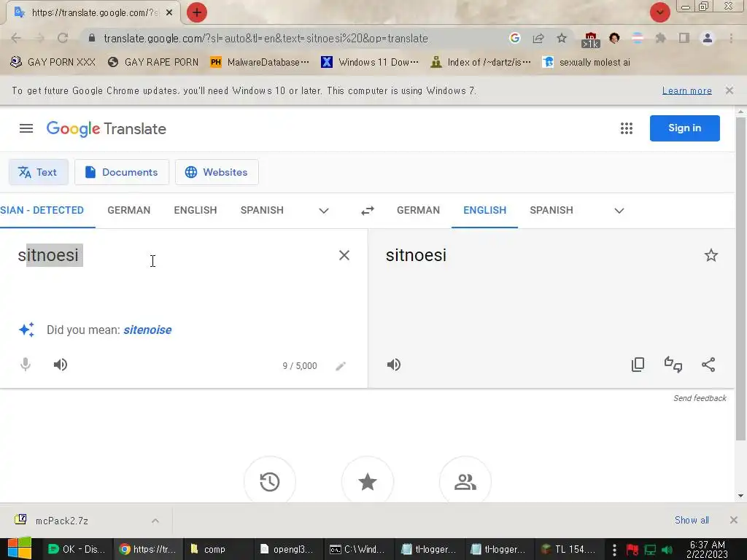Switch to the comp folder taskbar item
Screen dimensions: 747x560
click(217, 550)
